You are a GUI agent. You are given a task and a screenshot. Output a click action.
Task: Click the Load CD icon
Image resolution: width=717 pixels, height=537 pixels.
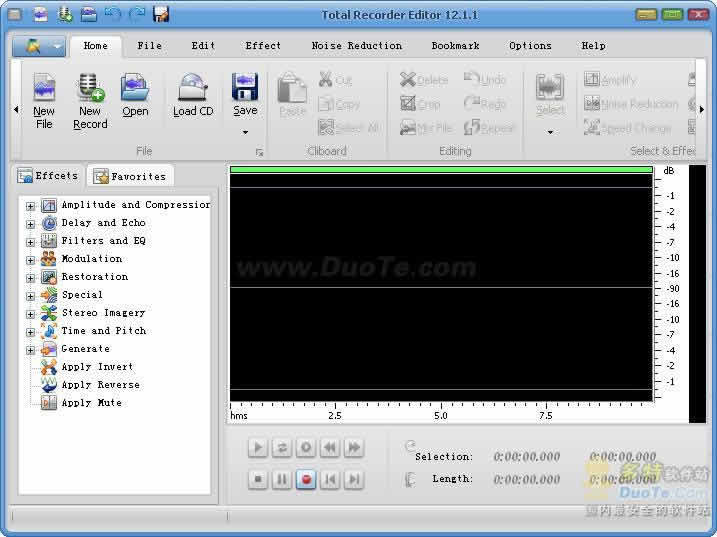pyautogui.click(x=193, y=87)
